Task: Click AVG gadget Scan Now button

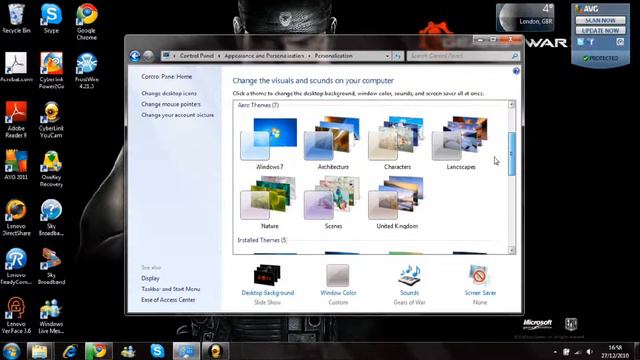Action: point(600,20)
